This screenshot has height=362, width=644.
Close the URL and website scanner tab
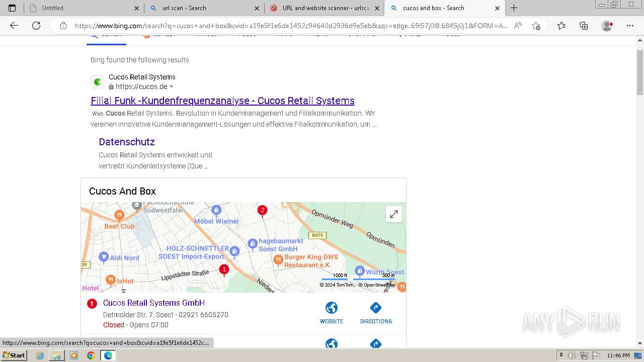[x=377, y=8]
